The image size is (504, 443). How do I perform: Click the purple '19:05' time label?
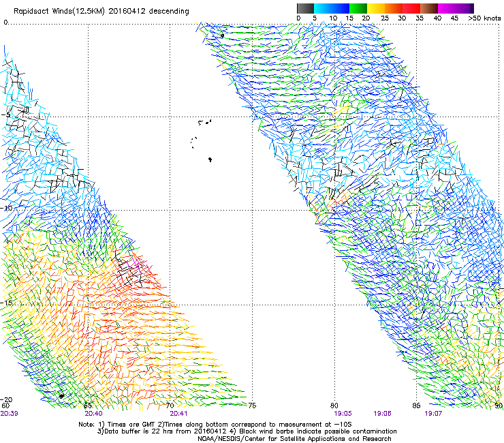(343, 414)
